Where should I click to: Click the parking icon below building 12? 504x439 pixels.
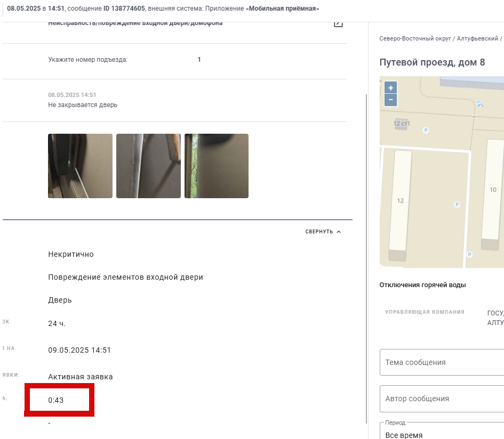click(469, 254)
